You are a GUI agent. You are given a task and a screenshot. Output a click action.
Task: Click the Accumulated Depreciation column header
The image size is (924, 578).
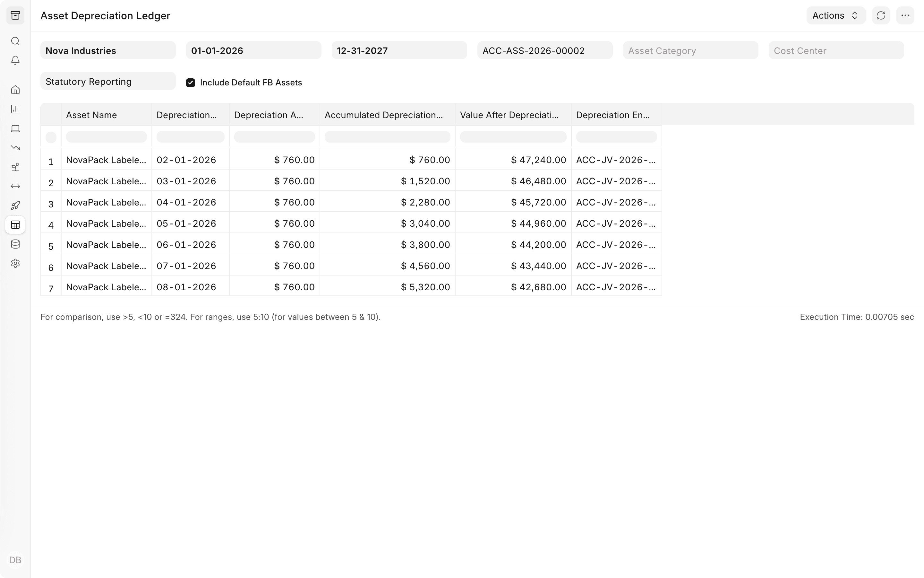(x=387, y=115)
